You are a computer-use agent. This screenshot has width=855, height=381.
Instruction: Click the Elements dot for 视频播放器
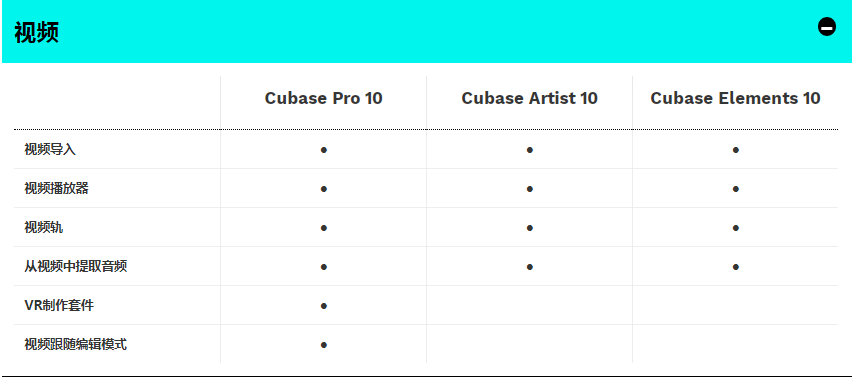pyautogui.click(x=736, y=189)
